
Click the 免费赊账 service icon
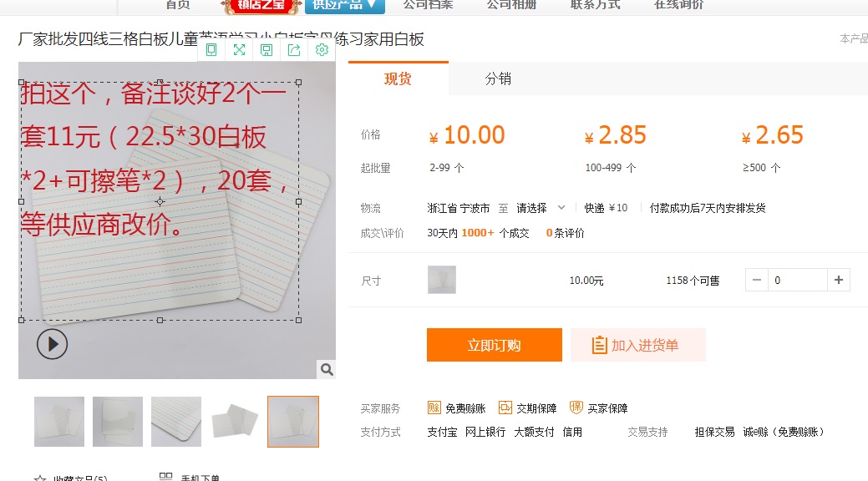(434, 408)
